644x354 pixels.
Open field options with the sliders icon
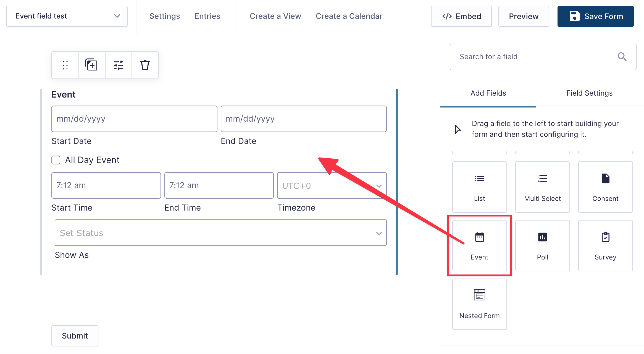click(x=118, y=65)
